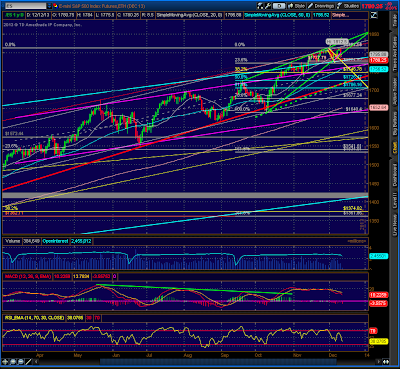This screenshot has width=400, height=369.
Task: Open the Style dropdown menu
Action: click(x=296, y=6)
